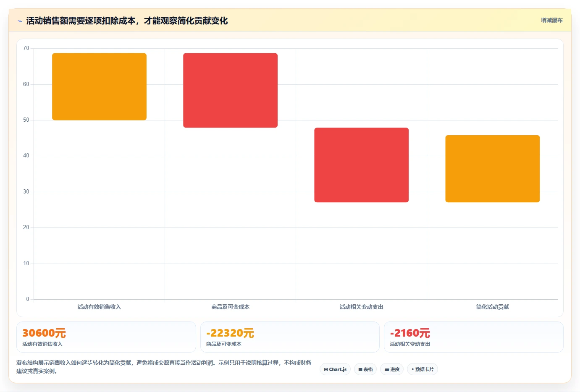
Task: Click the 数据卡片 tag
Action: (423, 369)
